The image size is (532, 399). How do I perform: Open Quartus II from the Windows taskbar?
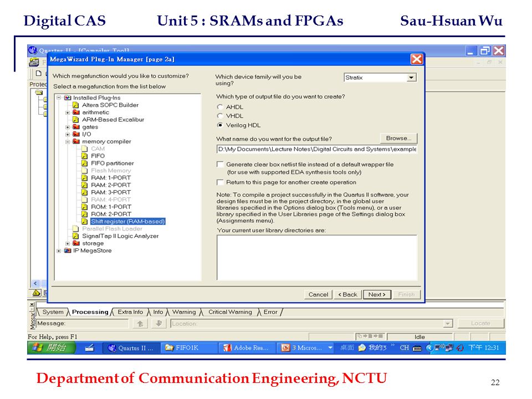[131, 348]
